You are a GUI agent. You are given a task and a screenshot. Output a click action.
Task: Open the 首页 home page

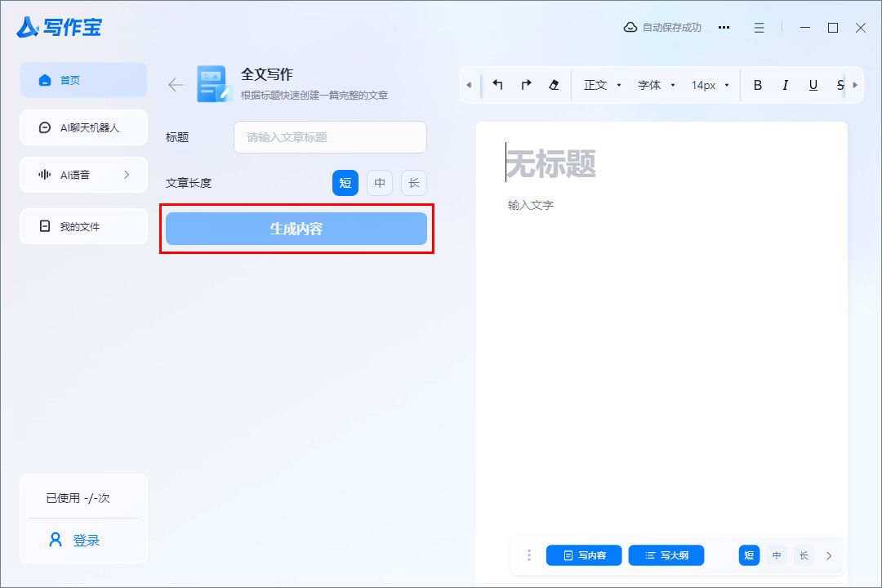point(83,80)
